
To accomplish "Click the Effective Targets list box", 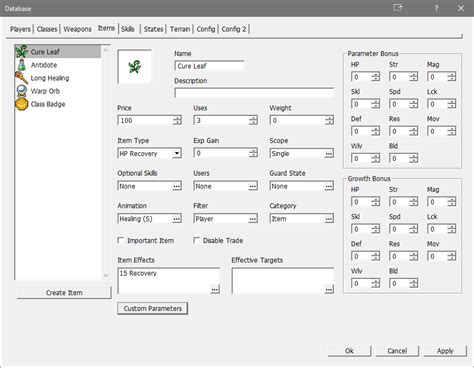I will pyautogui.click(x=283, y=281).
